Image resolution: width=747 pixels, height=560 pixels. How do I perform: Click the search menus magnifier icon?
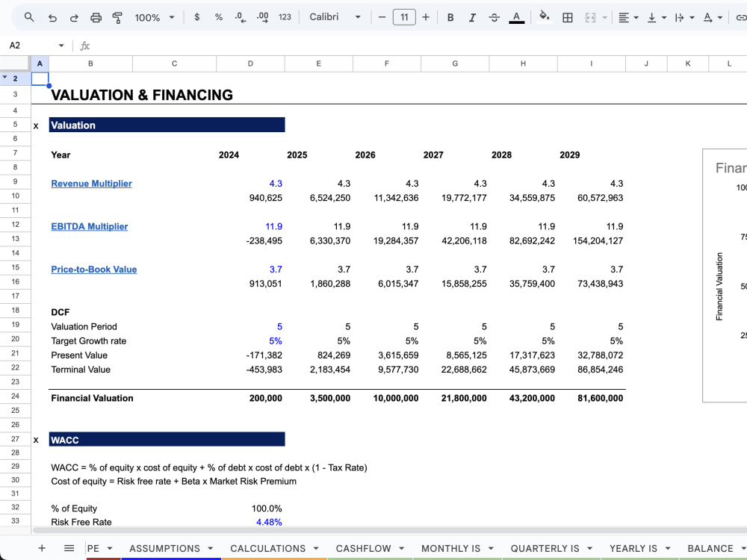click(x=29, y=18)
